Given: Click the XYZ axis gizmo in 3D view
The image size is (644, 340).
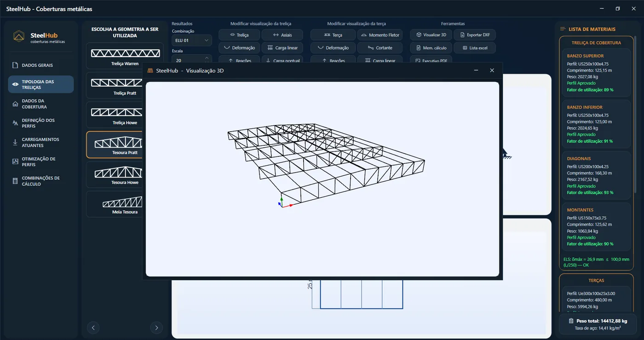Looking at the screenshot, I should point(284,203).
